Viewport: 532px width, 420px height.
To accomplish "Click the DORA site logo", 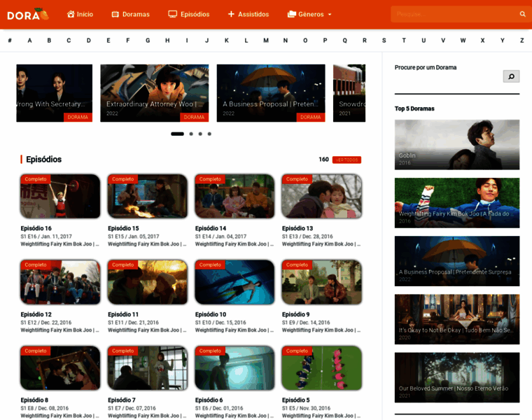I will 28,14.
